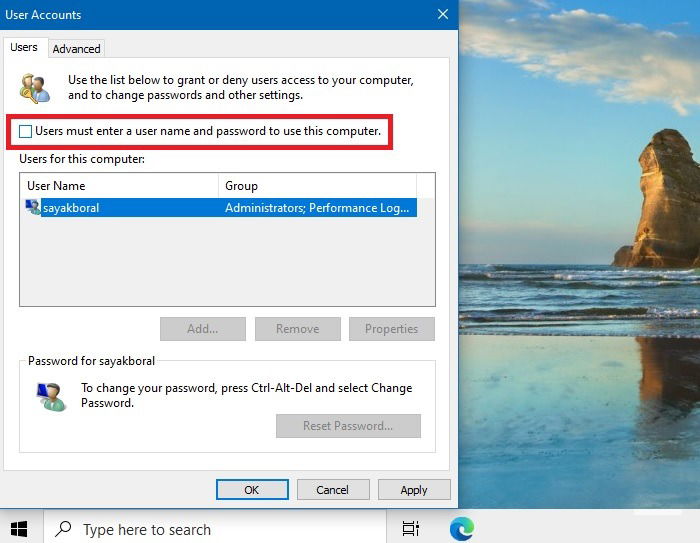700x543 pixels.
Task: Click 'Administrators; Performance Log...' group cell
Action: pyautogui.click(x=317, y=208)
